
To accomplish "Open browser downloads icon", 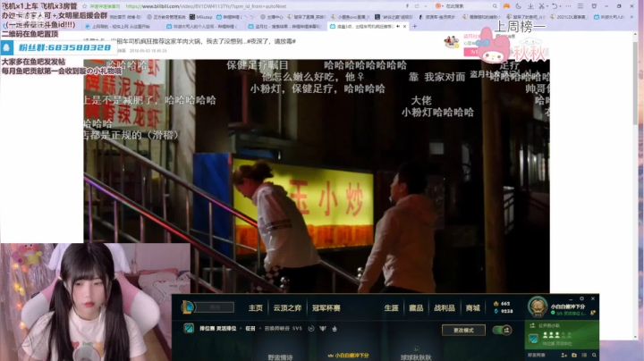I will (530, 6).
